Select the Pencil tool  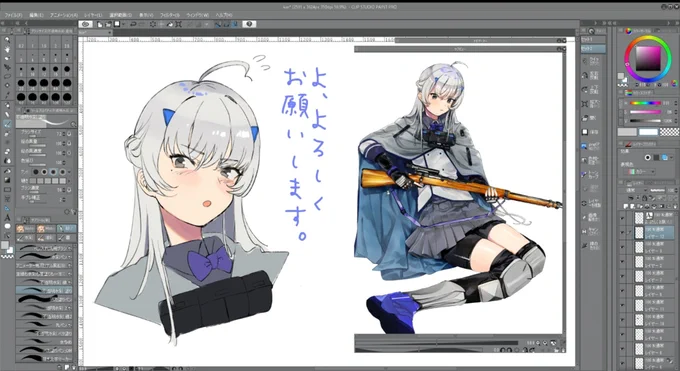point(7,115)
